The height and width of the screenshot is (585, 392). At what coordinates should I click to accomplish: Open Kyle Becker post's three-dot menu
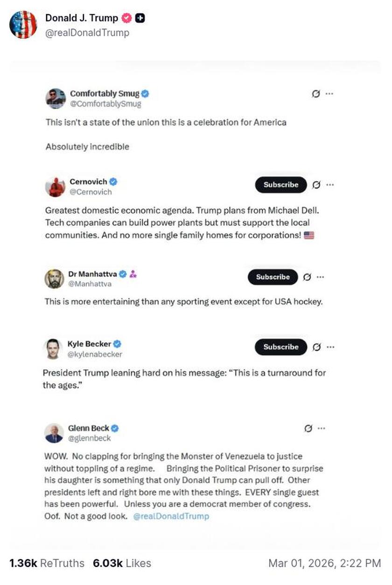[330, 347]
